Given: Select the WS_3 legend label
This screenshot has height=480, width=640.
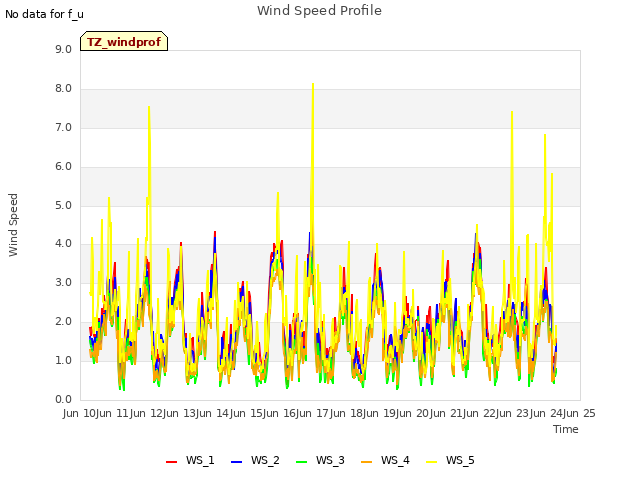Looking at the screenshot, I should pos(330,460).
